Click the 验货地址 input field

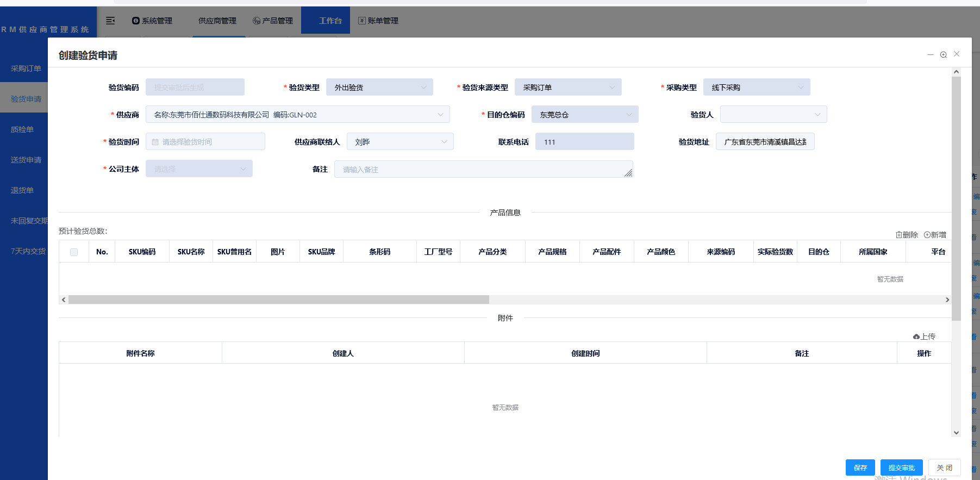pos(765,141)
